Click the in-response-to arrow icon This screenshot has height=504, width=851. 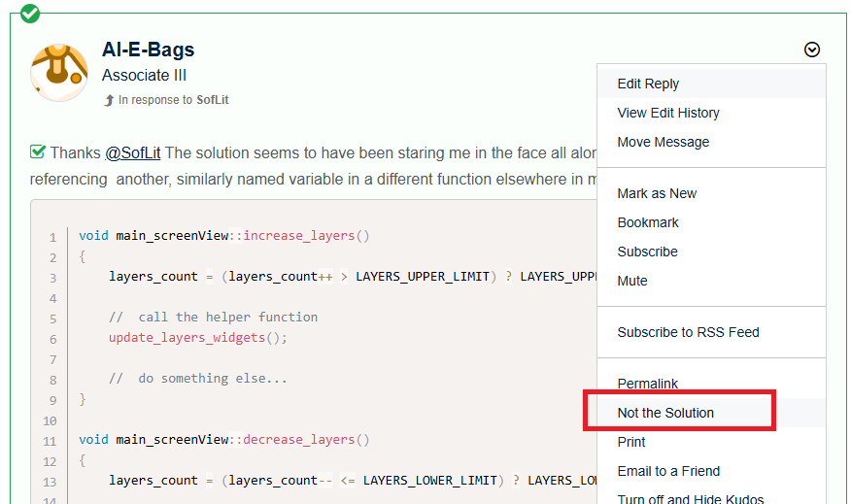pos(109,100)
